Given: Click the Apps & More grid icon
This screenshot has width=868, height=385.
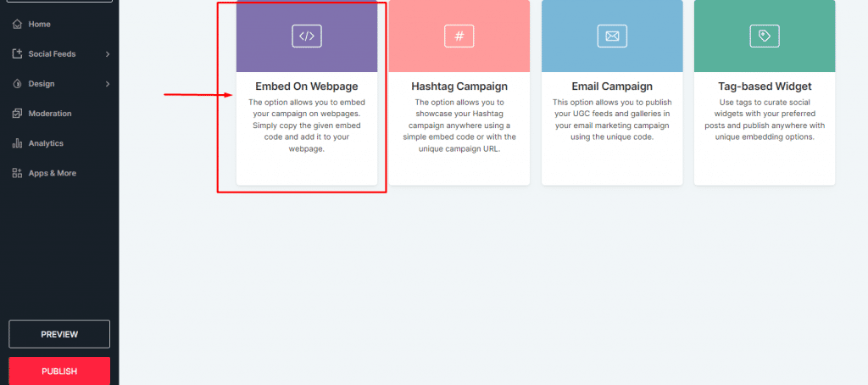Looking at the screenshot, I should [x=17, y=173].
